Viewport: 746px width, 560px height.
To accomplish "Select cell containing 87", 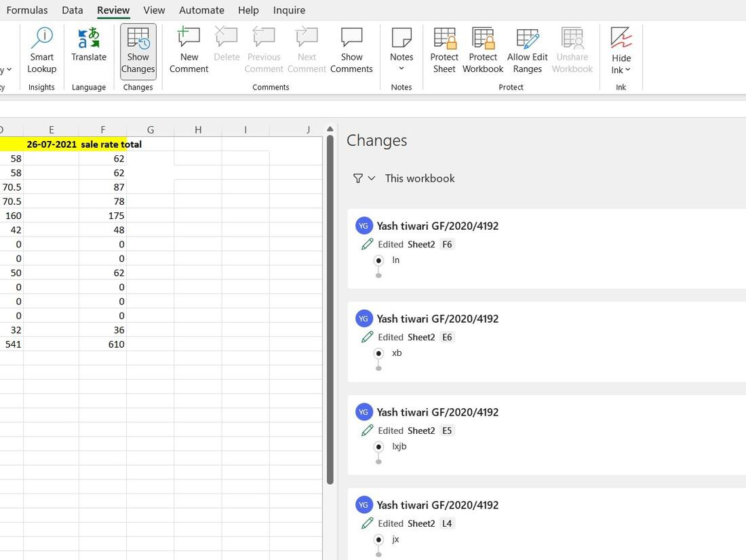I will tap(103, 187).
